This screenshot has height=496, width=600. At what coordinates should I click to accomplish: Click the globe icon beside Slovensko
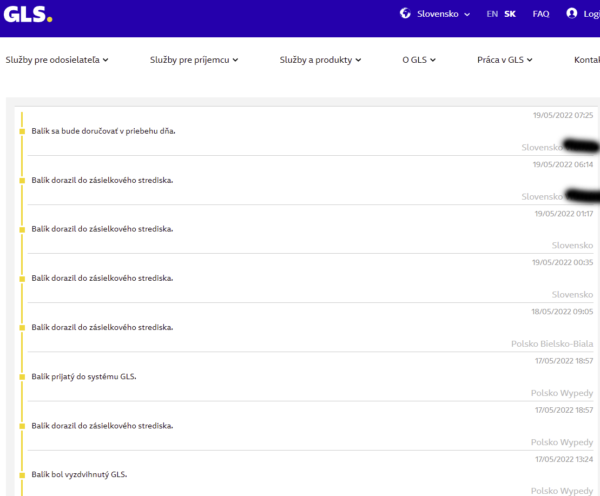pyautogui.click(x=405, y=14)
